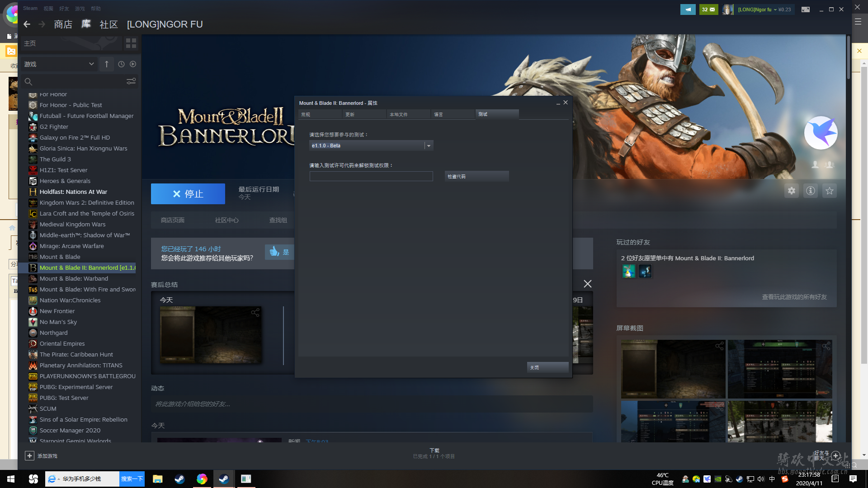Viewport: 868px width, 488px height.
Task: Share today's screenshot with the share icon
Action: pos(255,312)
